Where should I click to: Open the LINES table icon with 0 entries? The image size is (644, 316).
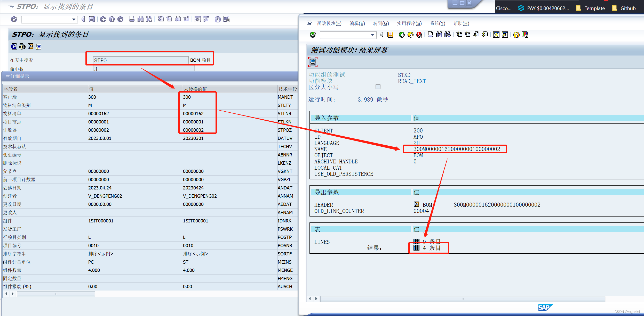point(416,241)
